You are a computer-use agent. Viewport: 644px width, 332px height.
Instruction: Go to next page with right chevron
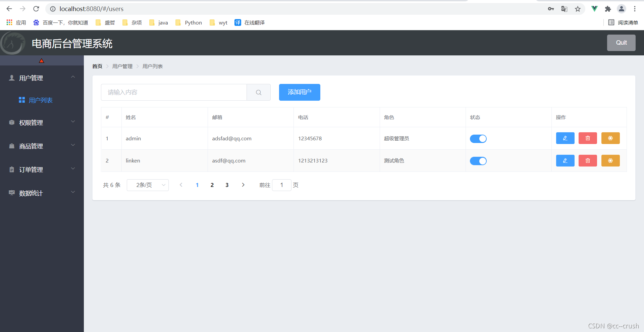click(x=243, y=185)
